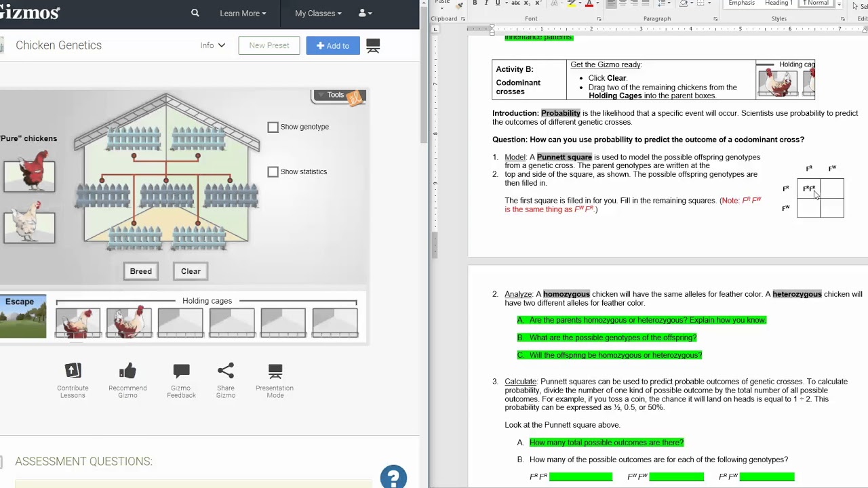Select the second holding cage chicken
This screenshot has width=868, height=488.
click(130, 322)
